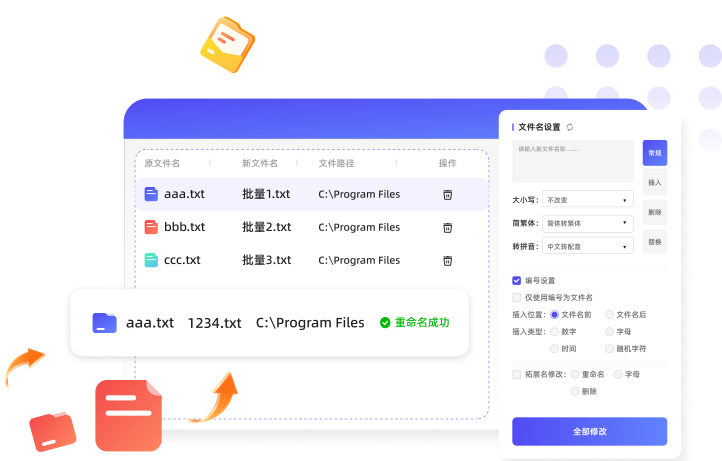Click the trash icon in the bbb.txt row

click(448, 228)
